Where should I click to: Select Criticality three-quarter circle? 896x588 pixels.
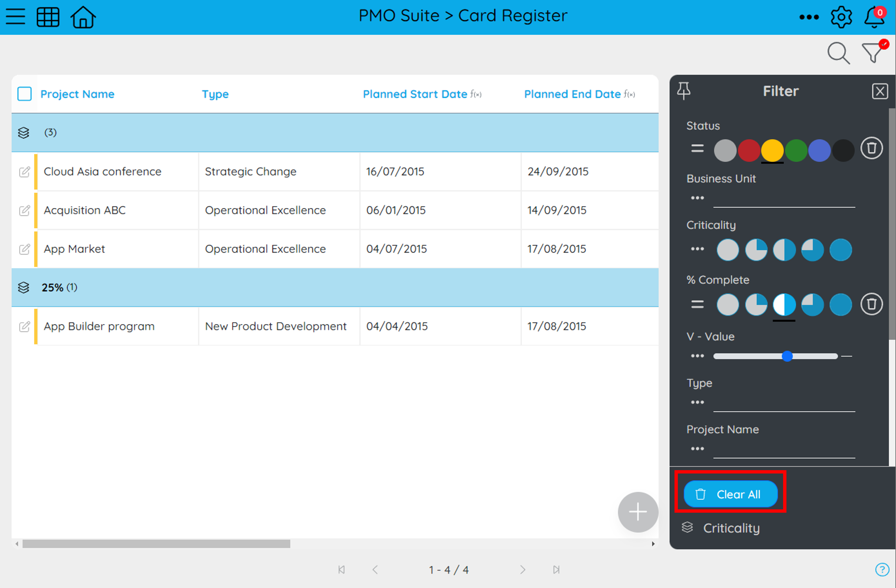[812, 250]
